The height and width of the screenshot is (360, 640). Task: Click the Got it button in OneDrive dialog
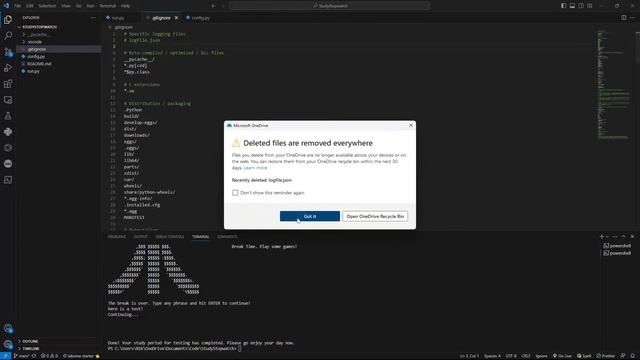click(310, 216)
